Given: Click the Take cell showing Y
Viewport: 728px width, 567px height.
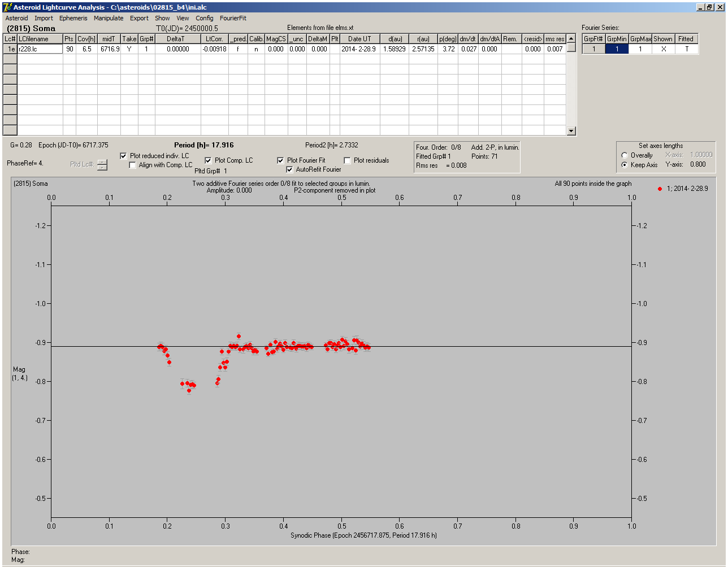Looking at the screenshot, I should coord(129,49).
